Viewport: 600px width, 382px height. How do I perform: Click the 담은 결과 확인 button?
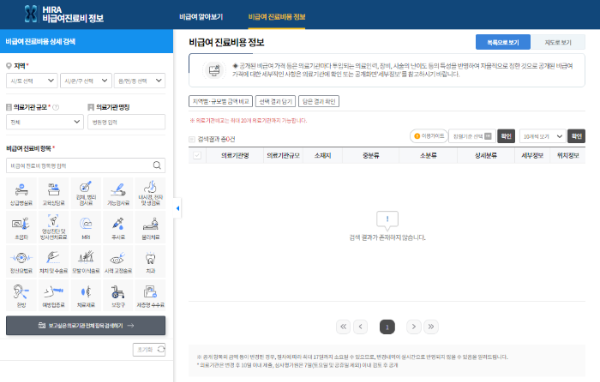coord(319,101)
